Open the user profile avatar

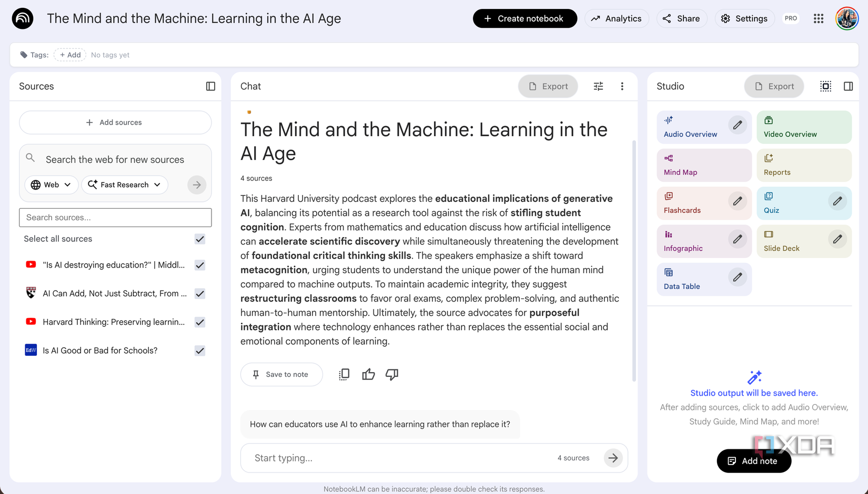(847, 18)
